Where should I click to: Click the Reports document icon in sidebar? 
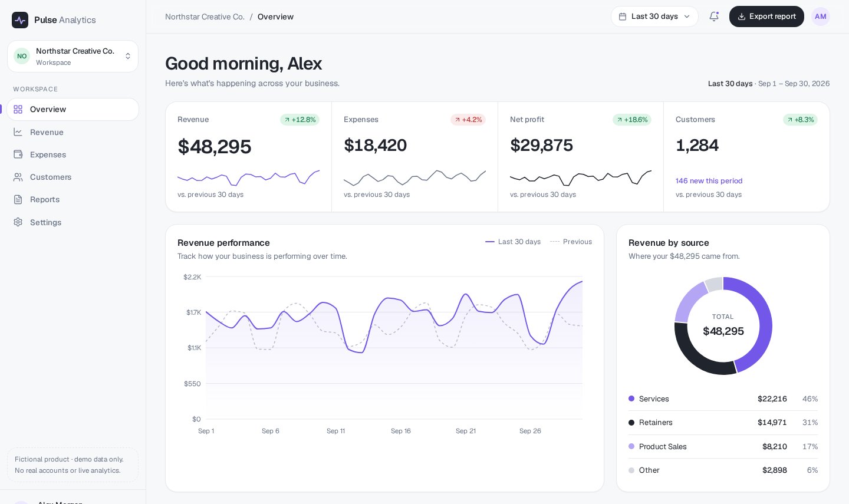pyautogui.click(x=18, y=199)
